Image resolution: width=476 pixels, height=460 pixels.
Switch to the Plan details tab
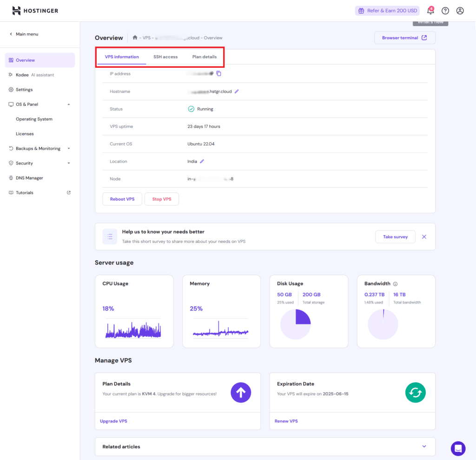click(205, 57)
